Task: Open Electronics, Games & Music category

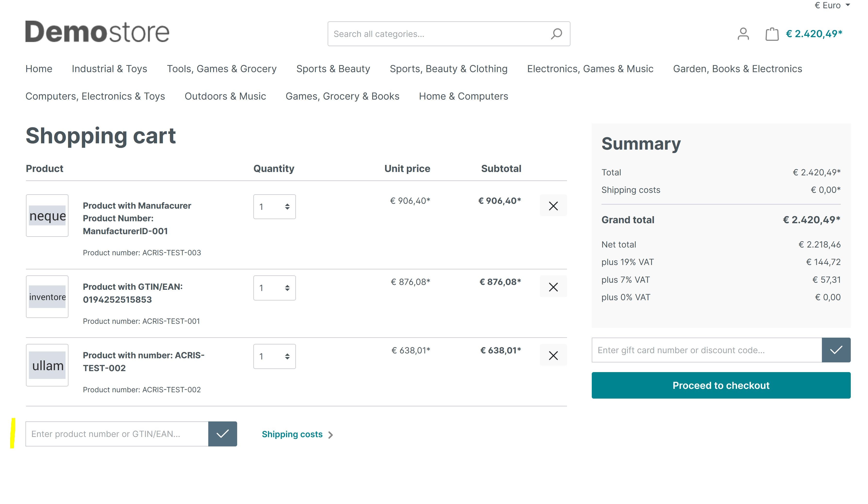Action: [590, 68]
